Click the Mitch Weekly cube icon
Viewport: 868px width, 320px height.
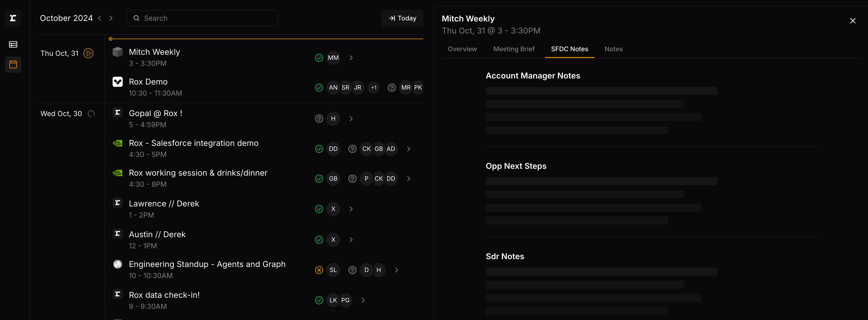[118, 52]
